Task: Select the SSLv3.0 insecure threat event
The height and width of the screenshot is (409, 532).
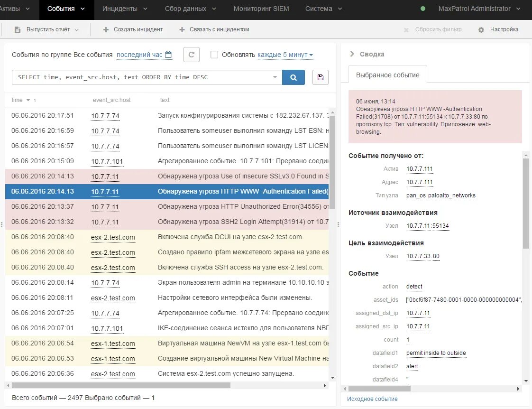Action: click(166, 177)
